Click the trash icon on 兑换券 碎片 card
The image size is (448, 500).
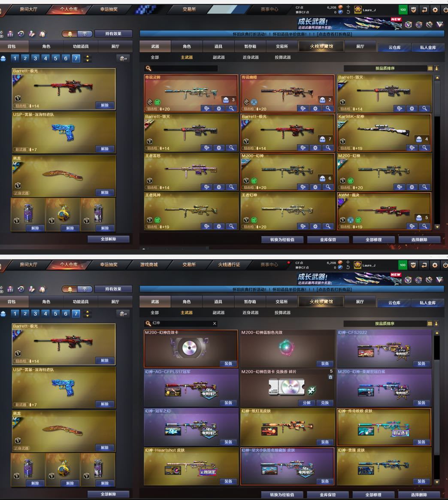pos(330,377)
